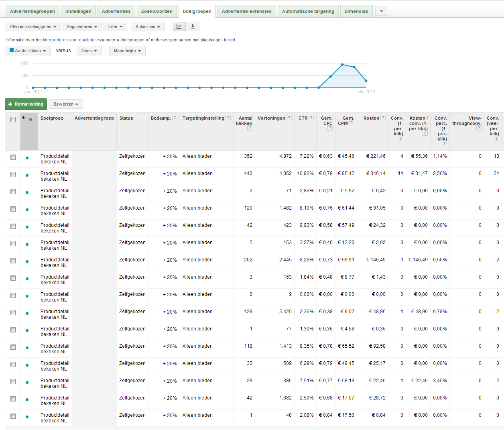Select the checkbox for row with 440 clicks
Image resolution: width=504 pixels, height=430 pixels.
click(x=13, y=174)
